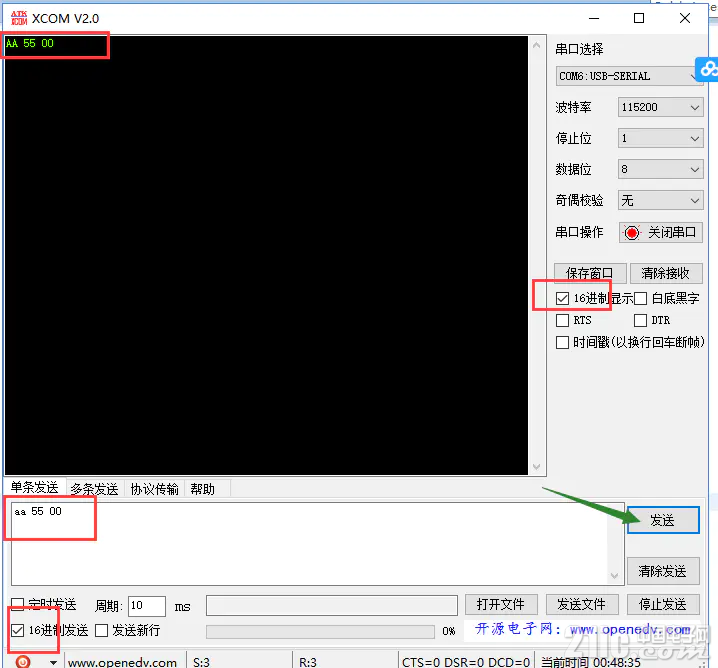Click the XCOM app logo in title bar

pos(19,18)
